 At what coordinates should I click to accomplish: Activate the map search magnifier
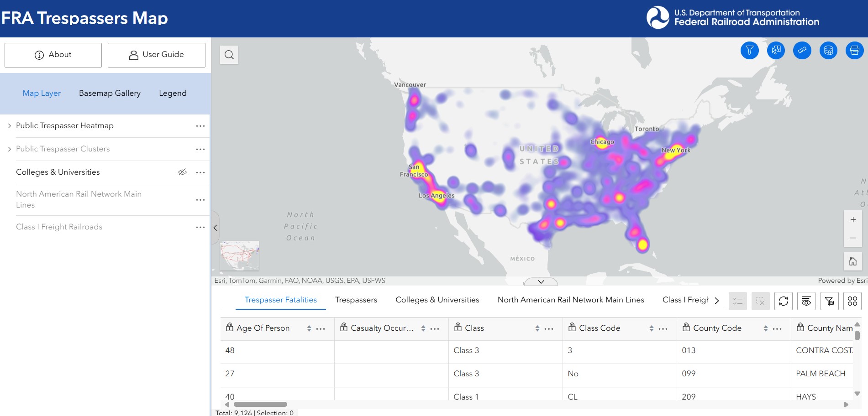[229, 54]
